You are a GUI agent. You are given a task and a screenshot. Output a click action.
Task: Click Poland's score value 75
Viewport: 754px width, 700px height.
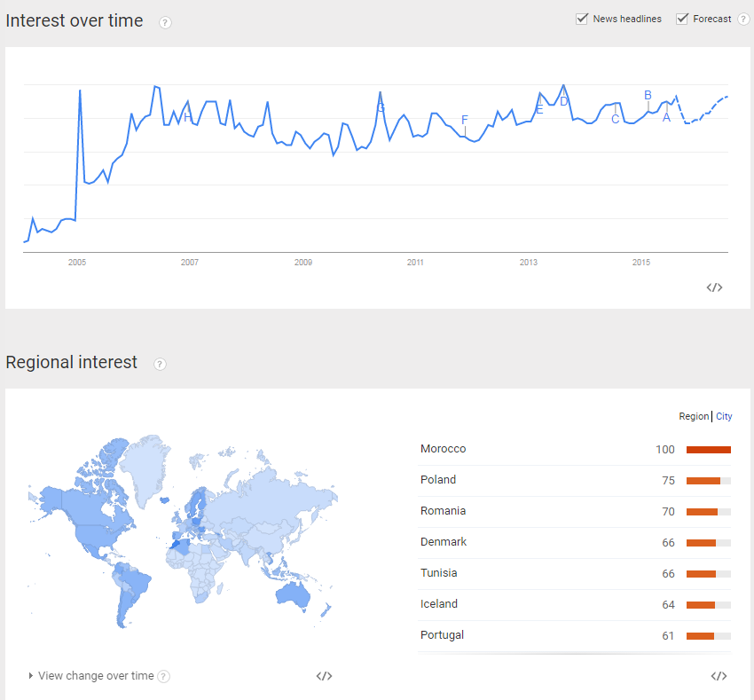click(669, 481)
